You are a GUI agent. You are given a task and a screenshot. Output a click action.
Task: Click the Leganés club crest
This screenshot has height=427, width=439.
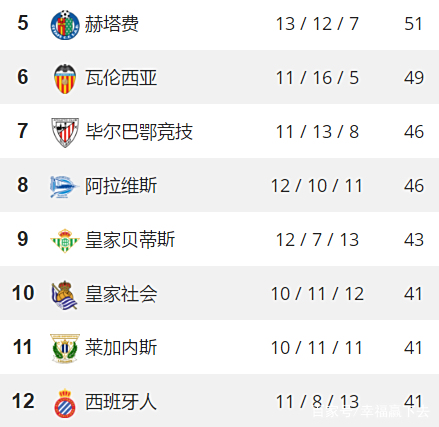click(65, 348)
